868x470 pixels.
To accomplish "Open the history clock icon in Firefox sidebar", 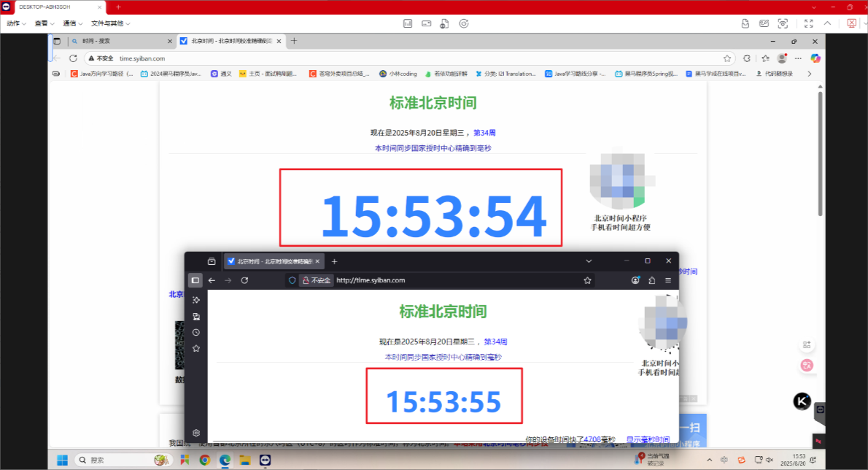I will tap(196, 332).
